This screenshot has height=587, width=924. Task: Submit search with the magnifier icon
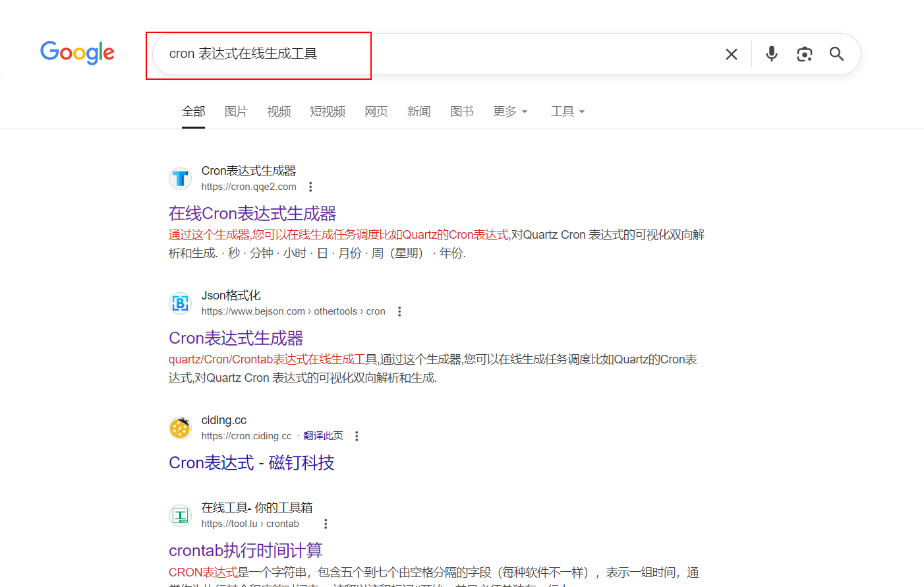click(836, 54)
